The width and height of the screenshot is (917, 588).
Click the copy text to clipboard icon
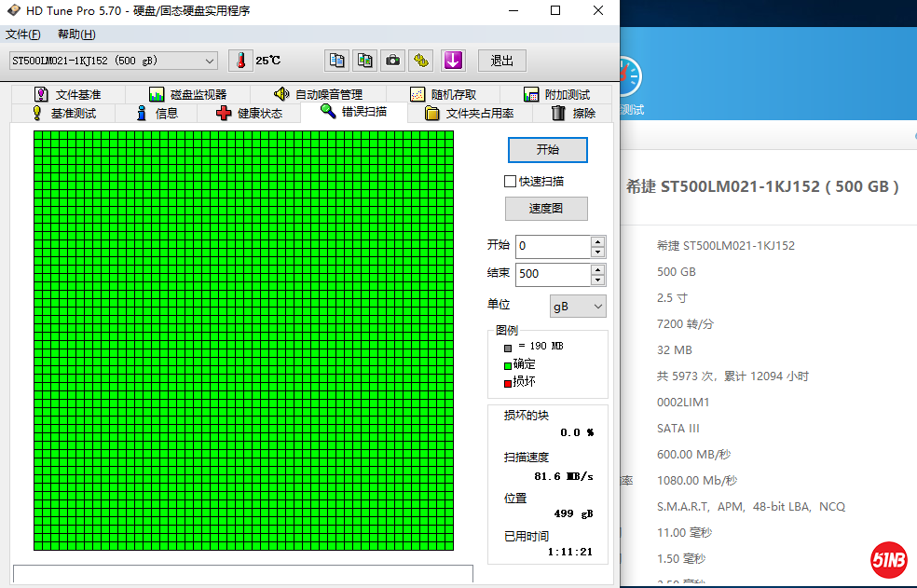[336, 61]
